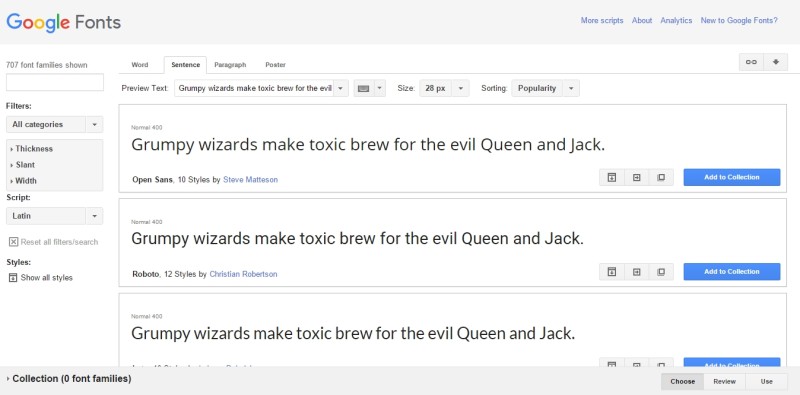Add Roboto to Collection
The width and height of the screenshot is (800, 395).
732,271
